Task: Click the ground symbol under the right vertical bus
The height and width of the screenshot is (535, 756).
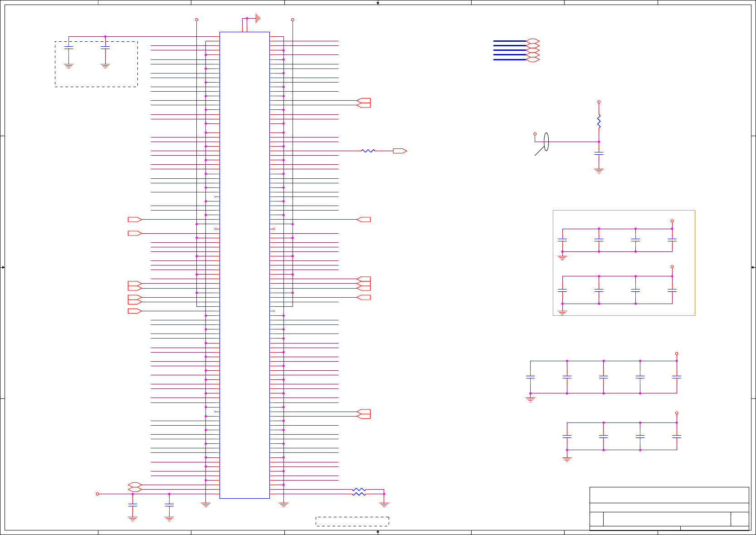Action: click(283, 505)
